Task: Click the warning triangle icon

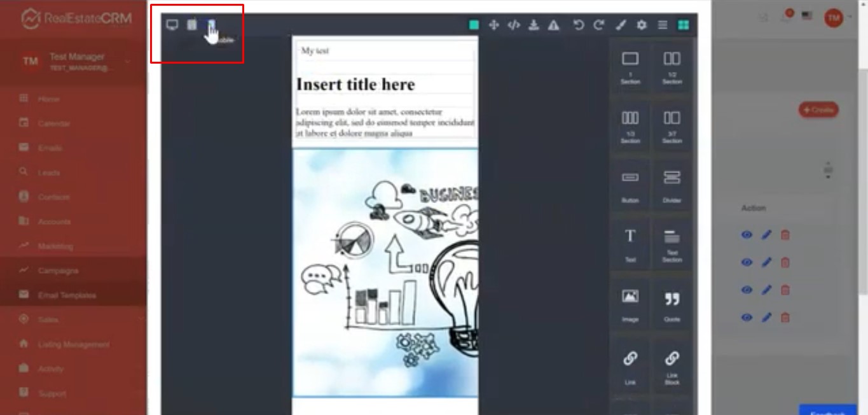Action: (x=554, y=25)
